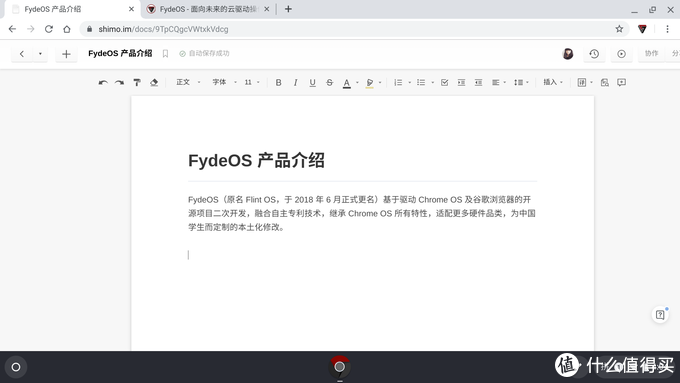The width and height of the screenshot is (680, 383).
Task: Reload the current page
Action: (x=49, y=29)
